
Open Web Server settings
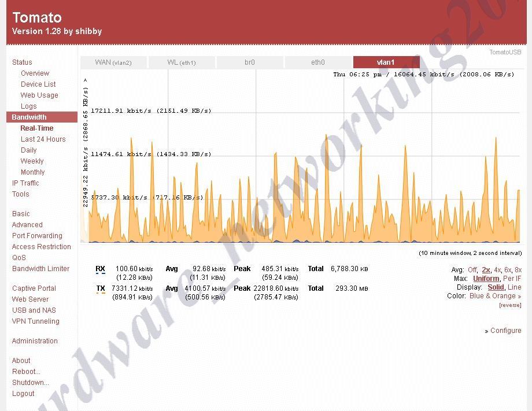pos(30,299)
